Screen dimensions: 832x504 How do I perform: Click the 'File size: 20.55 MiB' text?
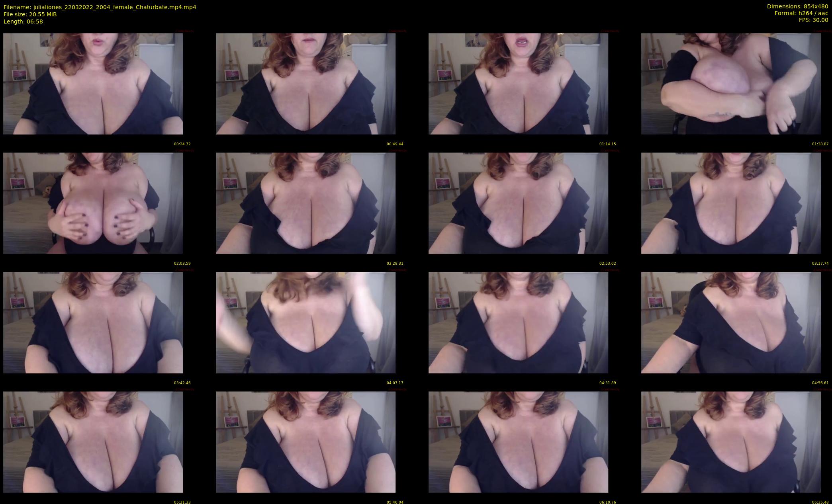[30, 14]
